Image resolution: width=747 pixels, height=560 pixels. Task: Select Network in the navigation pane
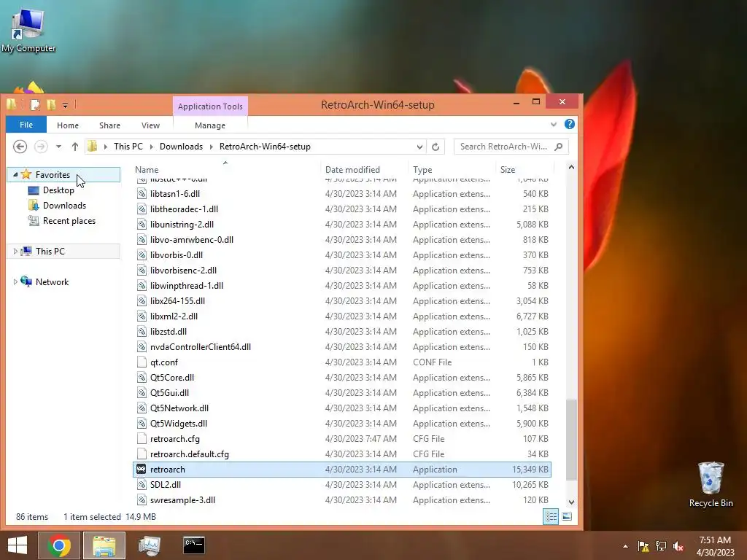point(52,282)
